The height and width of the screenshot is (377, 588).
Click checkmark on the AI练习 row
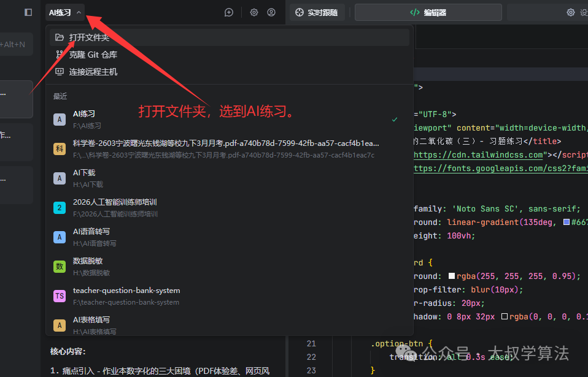tap(395, 120)
